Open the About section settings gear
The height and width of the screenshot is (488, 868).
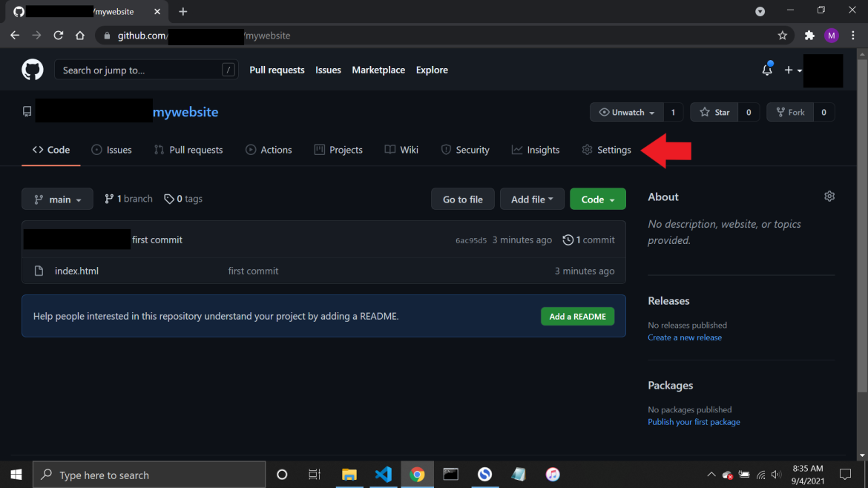point(829,196)
